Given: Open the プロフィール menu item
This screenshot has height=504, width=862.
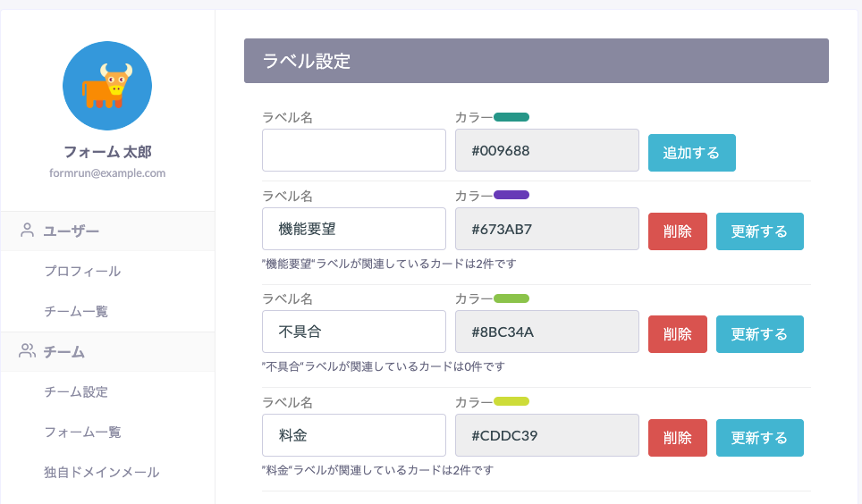Looking at the screenshot, I should click(82, 272).
